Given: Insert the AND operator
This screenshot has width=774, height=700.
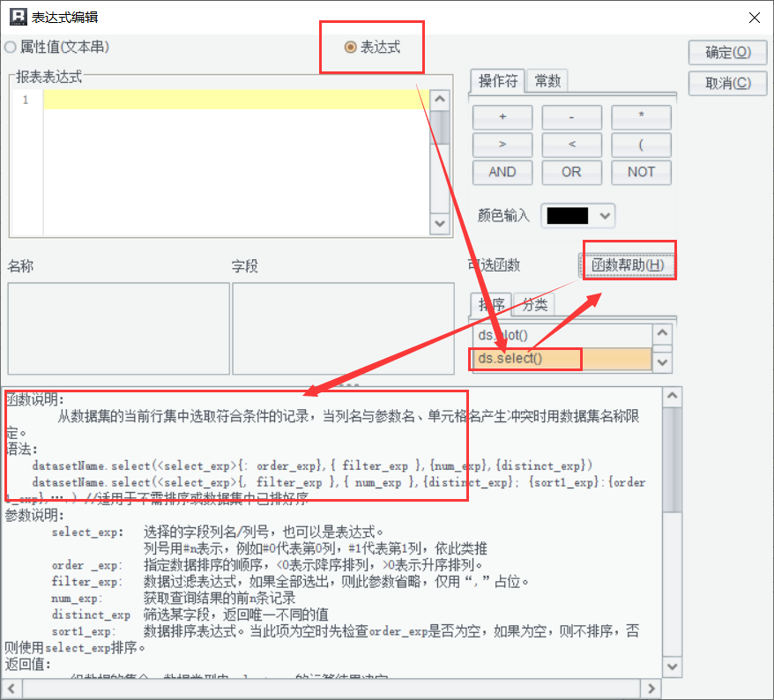Looking at the screenshot, I should point(502,172).
